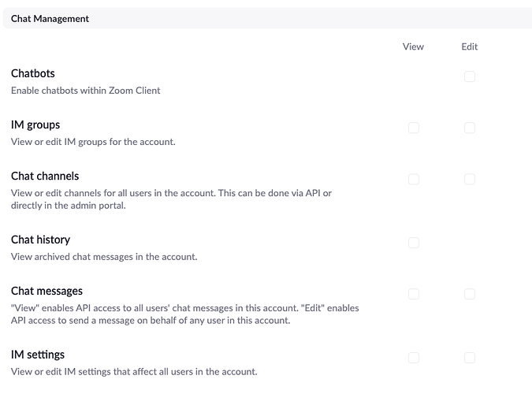Tick View checkbox for Chat history
The width and height of the screenshot is (532, 394).
tap(414, 243)
